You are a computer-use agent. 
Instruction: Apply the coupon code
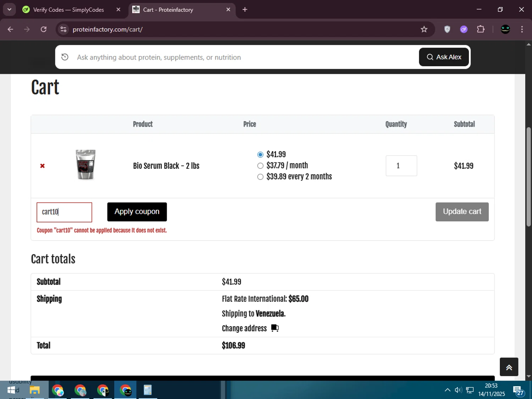click(x=137, y=212)
